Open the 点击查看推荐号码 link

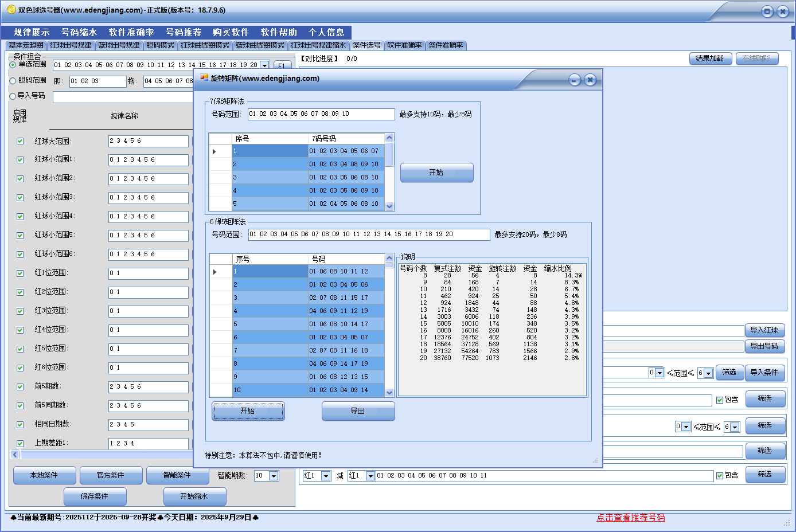630,518
